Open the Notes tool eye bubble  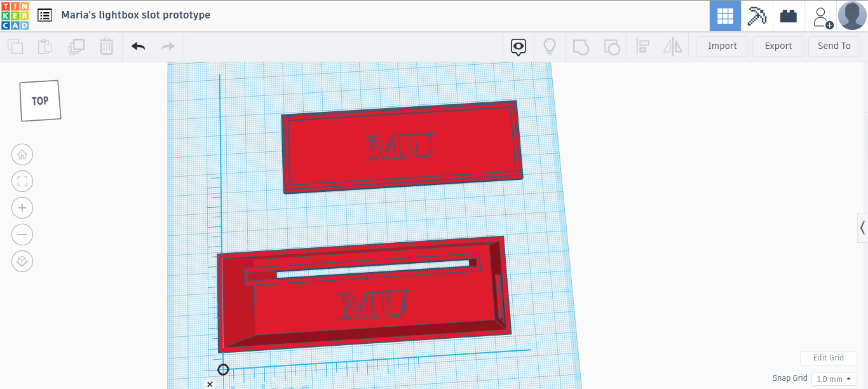pos(519,46)
